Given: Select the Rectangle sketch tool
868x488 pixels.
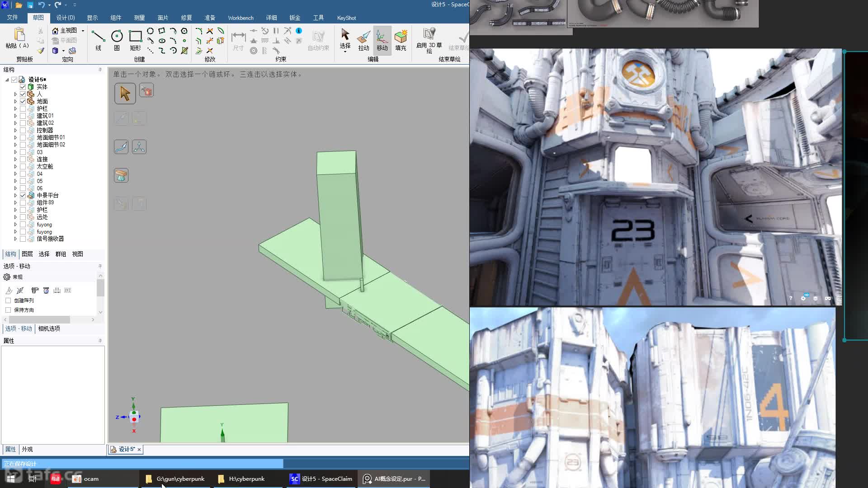Looking at the screenshot, I should pos(135,40).
